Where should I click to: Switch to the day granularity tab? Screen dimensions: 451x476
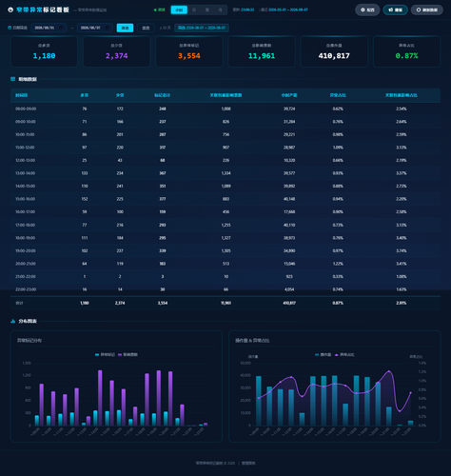click(x=194, y=10)
